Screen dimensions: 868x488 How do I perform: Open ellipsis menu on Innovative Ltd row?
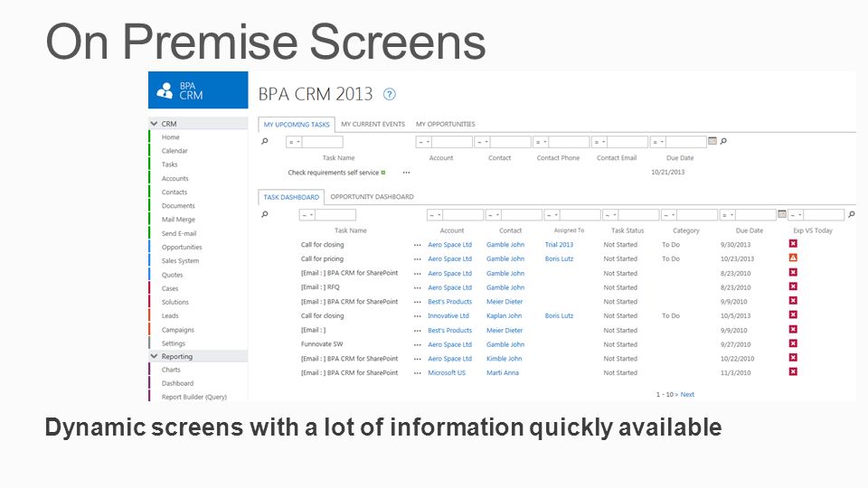click(418, 316)
